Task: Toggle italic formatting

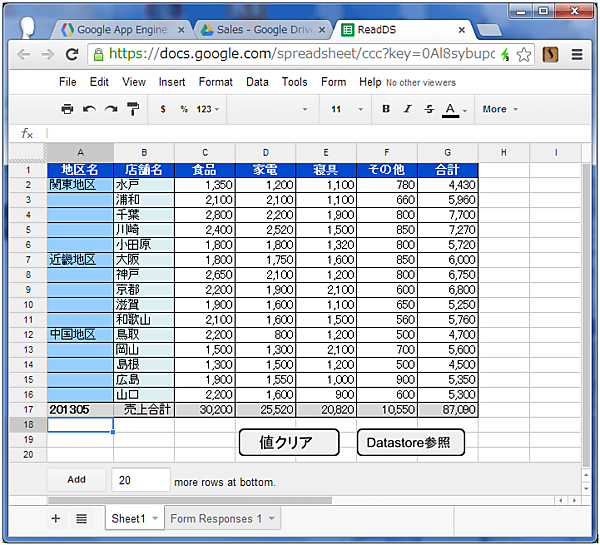Action: pos(407,109)
